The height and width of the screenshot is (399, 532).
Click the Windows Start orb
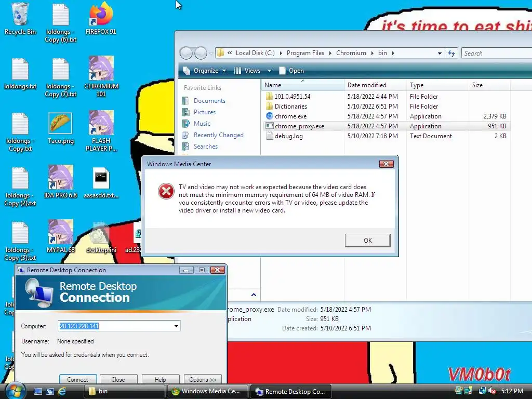tap(15, 391)
